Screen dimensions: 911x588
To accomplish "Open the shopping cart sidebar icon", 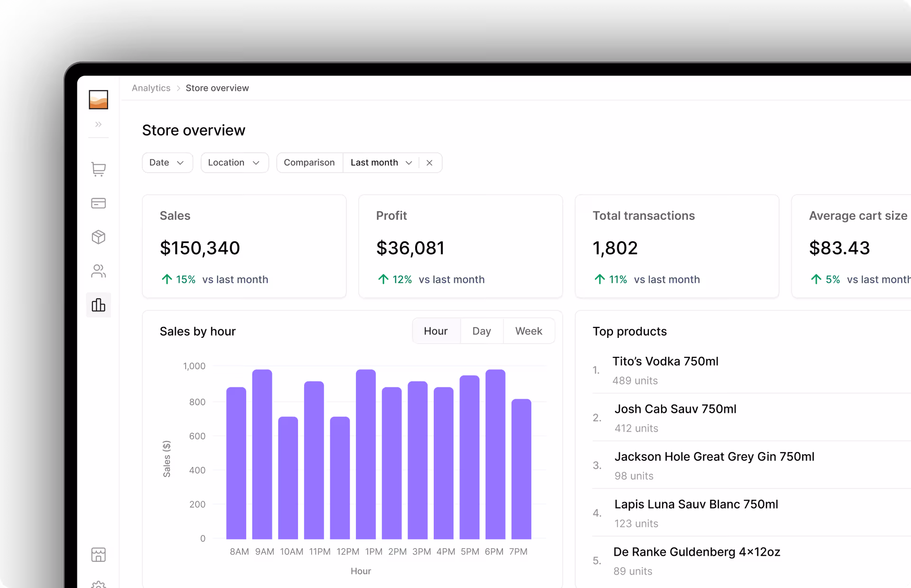I will [98, 169].
